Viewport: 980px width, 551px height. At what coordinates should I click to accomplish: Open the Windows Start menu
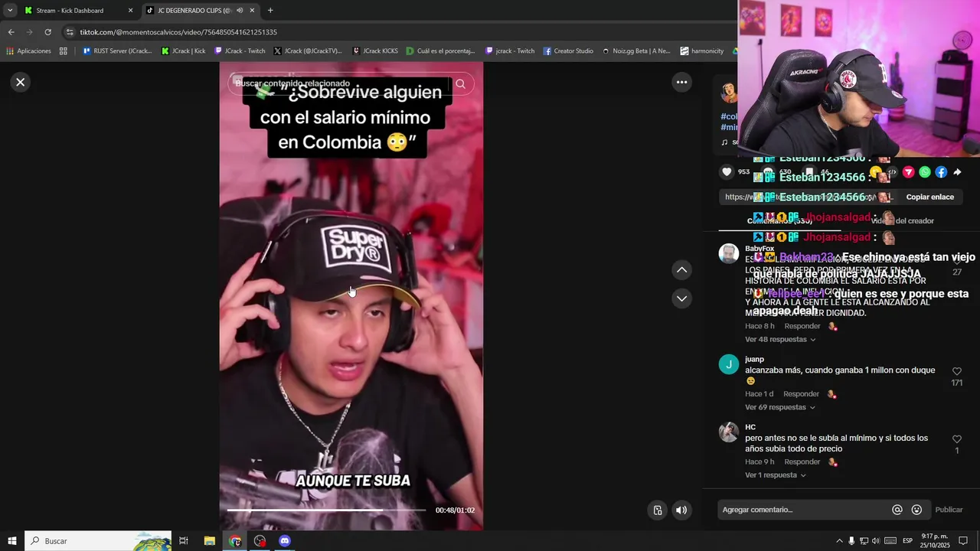pyautogui.click(x=11, y=541)
